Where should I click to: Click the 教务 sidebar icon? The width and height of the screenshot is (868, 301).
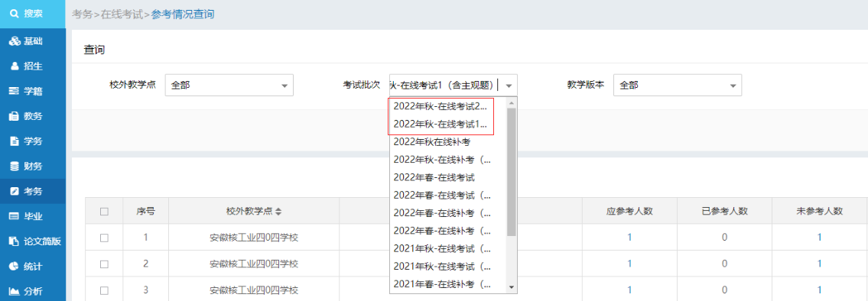[x=15, y=116]
